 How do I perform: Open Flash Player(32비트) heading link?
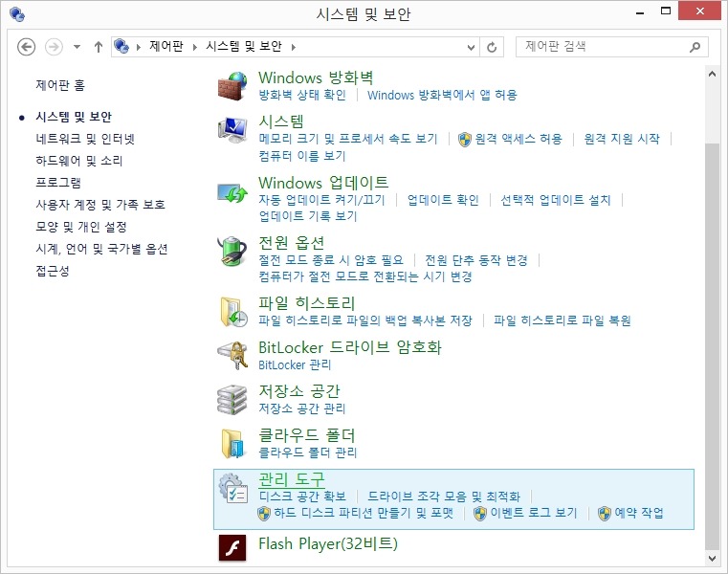[328, 543]
